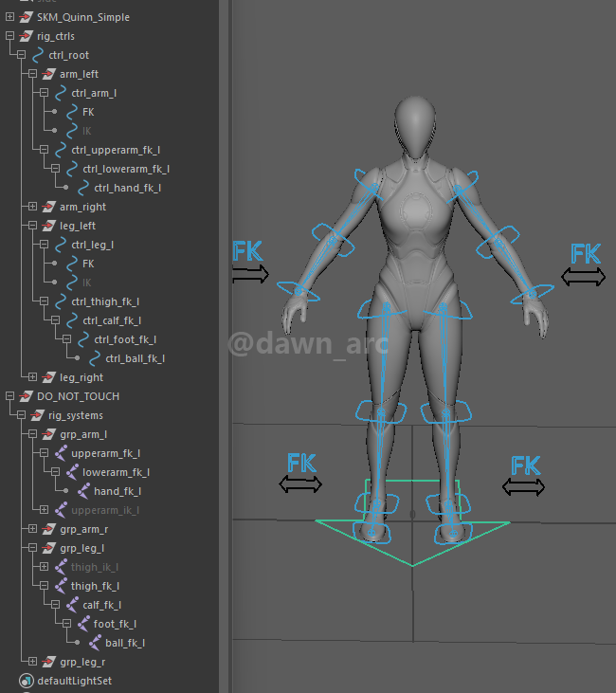Collapse the ctrl_calf_fk_l node
The height and width of the screenshot is (693, 616).
tap(55, 320)
